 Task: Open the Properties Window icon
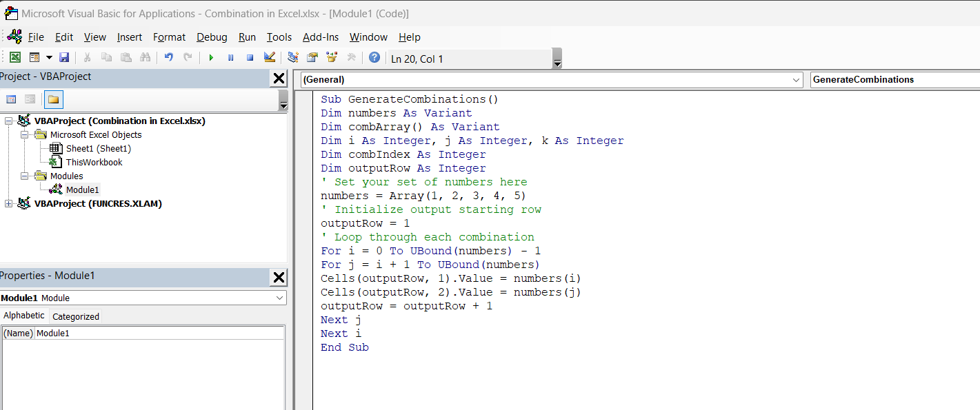tap(312, 58)
